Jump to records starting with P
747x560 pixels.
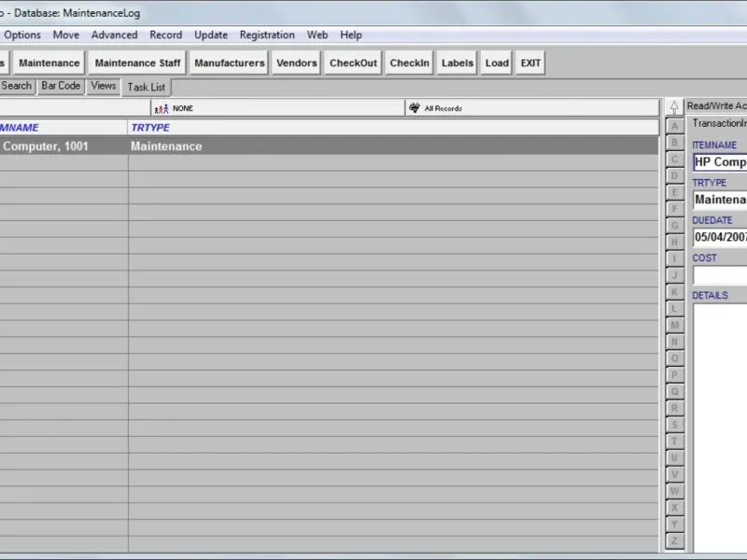pos(674,375)
